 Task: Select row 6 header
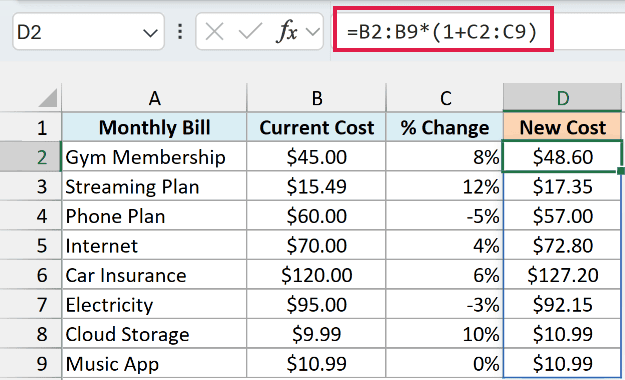click(31, 275)
